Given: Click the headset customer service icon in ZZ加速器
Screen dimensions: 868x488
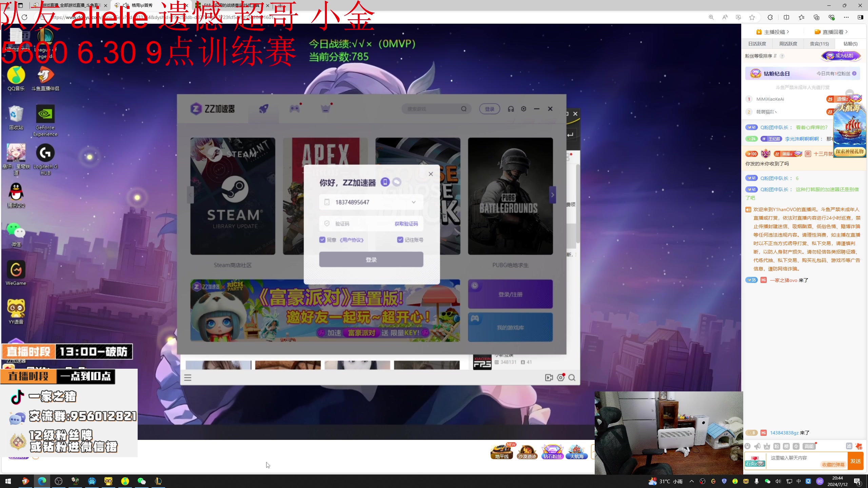Looking at the screenshot, I should 511,109.
